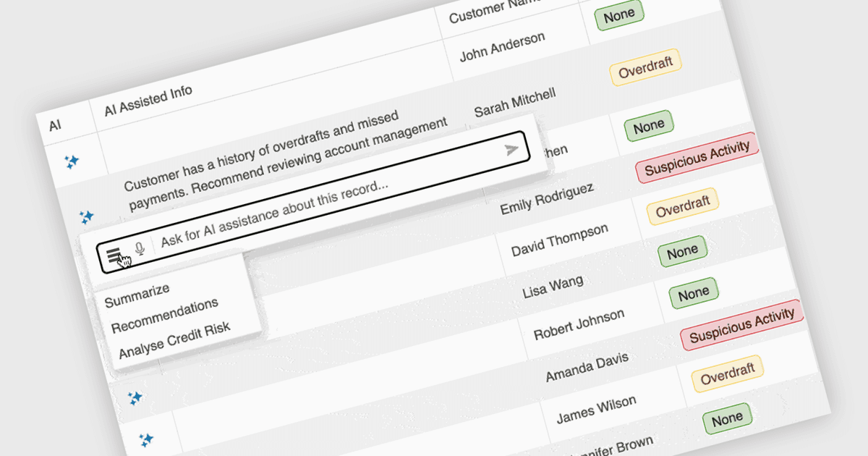Click None badge in Robert Johnson's row

pyautogui.click(x=693, y=292)
